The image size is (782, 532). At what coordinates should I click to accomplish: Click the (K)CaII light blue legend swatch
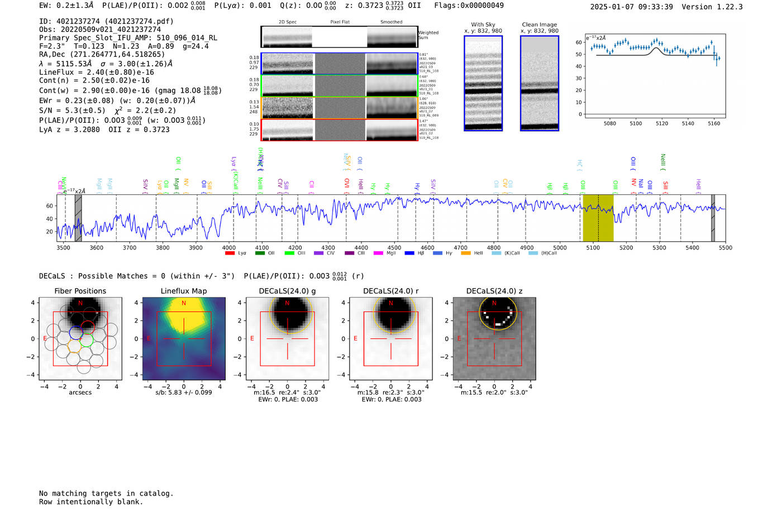496,253
